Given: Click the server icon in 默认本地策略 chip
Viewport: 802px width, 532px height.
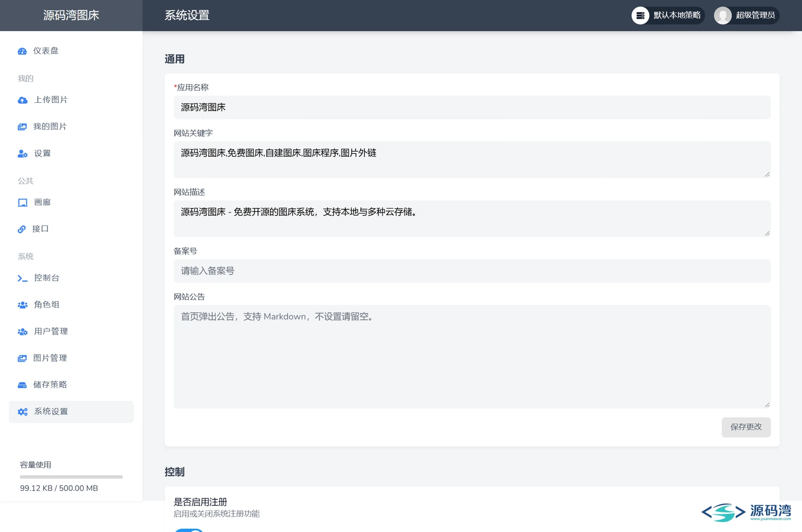Looking at the screenshot, I should pos(640,16).
